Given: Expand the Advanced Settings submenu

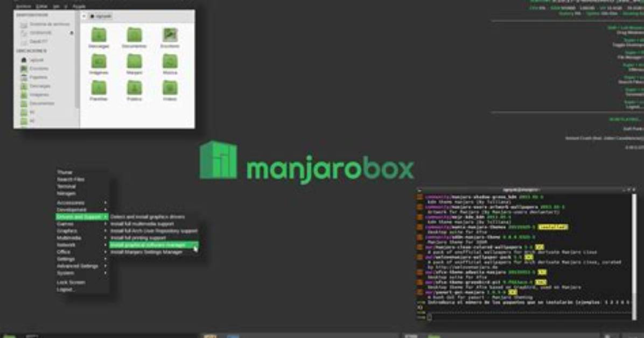Looking at the screenshot, I should (82, 266).
